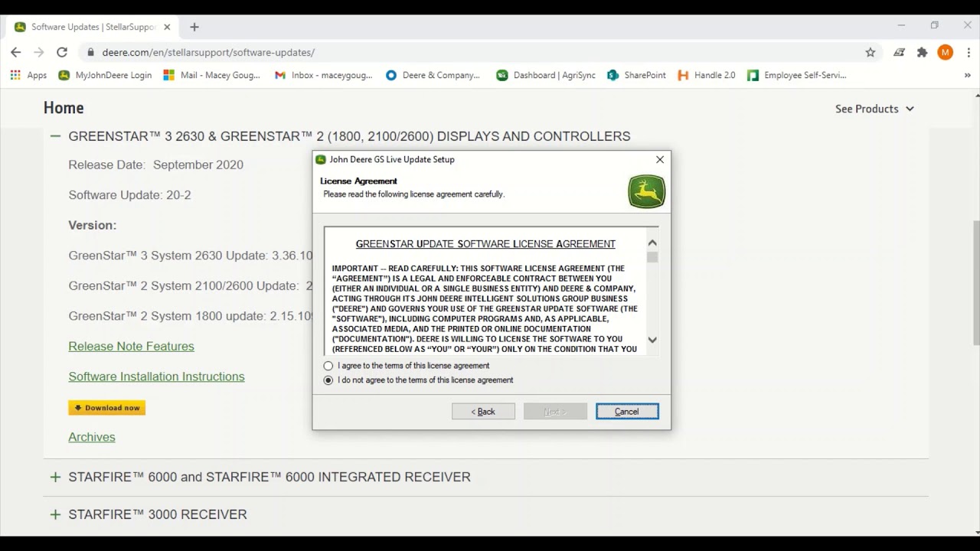Click the Back button in setup
980x551 pixels.
[x=483, y=412]
